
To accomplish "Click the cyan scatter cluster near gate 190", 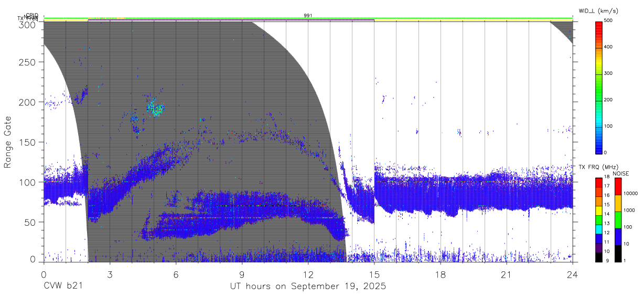I will pos(155,108).
